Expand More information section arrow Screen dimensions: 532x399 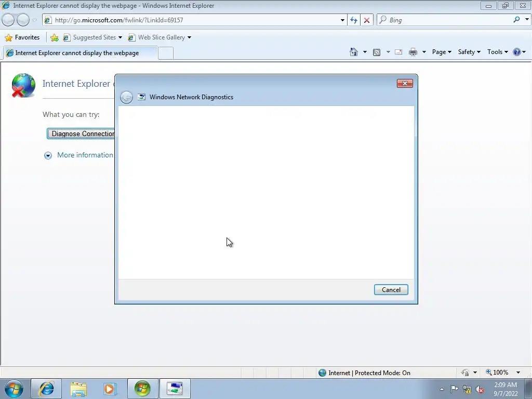click(48, 155)
